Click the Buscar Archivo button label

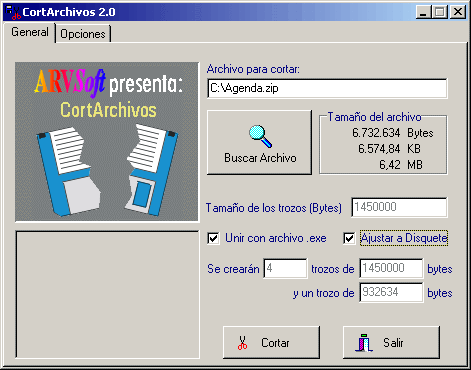coord(260,158)
